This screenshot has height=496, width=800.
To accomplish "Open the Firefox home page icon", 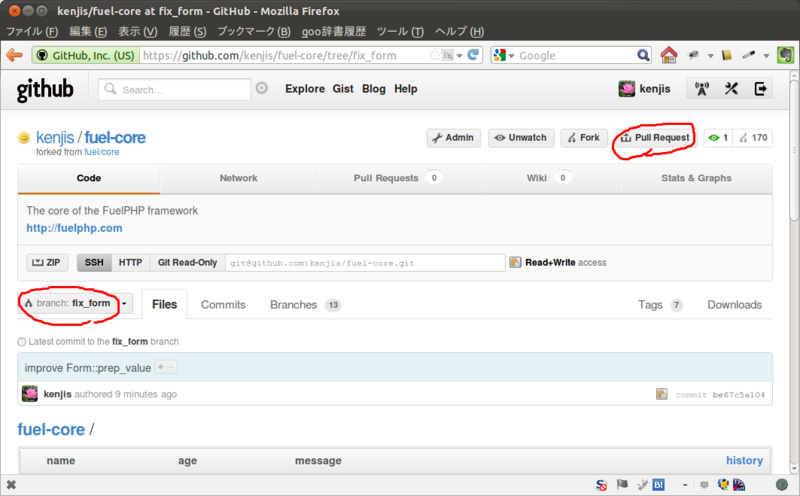I will pos(668,55).
